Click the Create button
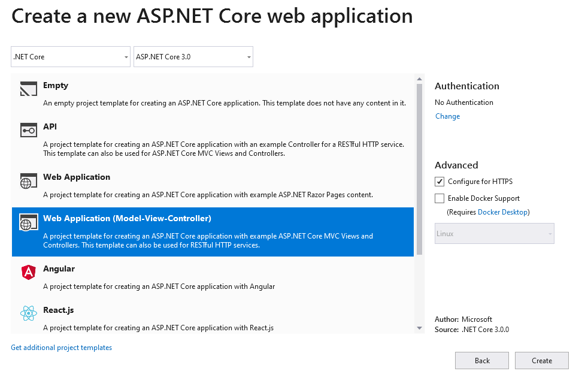588x374 pixels. [x=542, y=360]
